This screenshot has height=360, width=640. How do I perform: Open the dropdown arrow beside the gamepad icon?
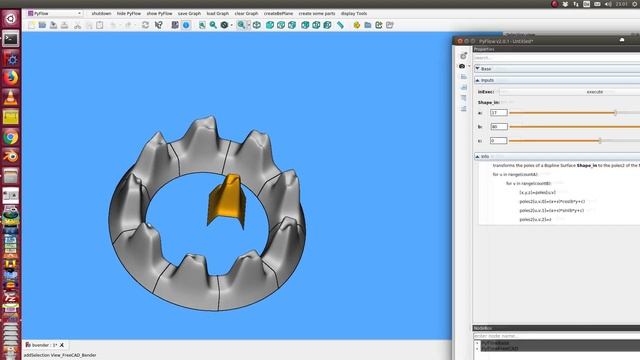[469, 66]
